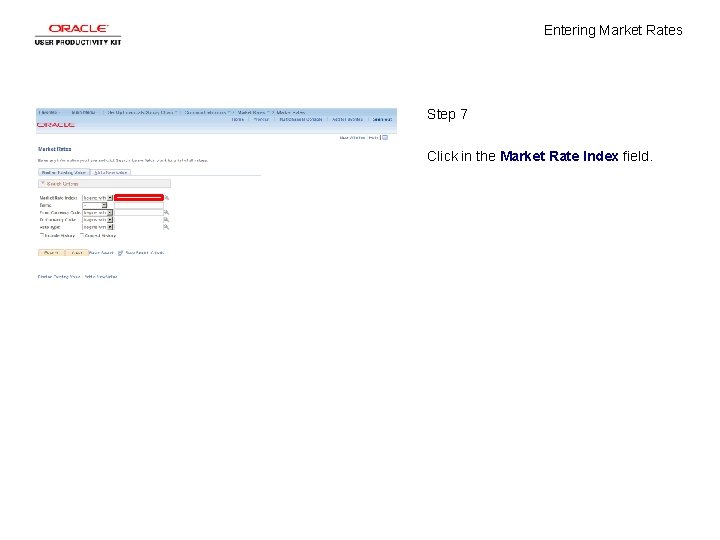Tick the Include History checkbox
This screenshot has height=540, width=720.
coord(42,235)
